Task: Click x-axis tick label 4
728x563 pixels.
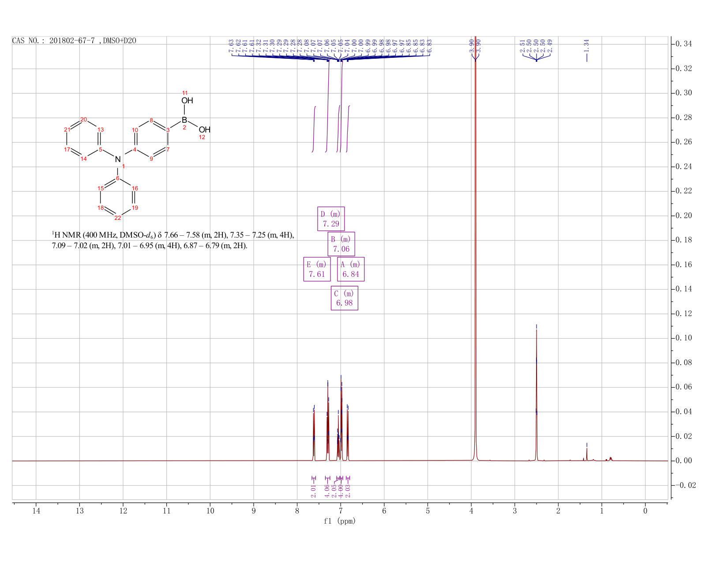Action: click(471, 510)
